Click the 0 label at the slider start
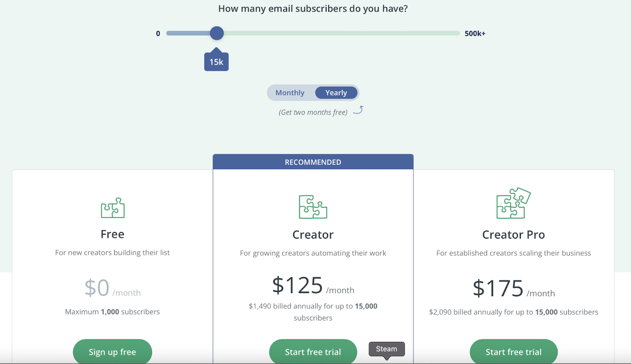The width and height of the screenshot is (631, 364). point(158,34)
